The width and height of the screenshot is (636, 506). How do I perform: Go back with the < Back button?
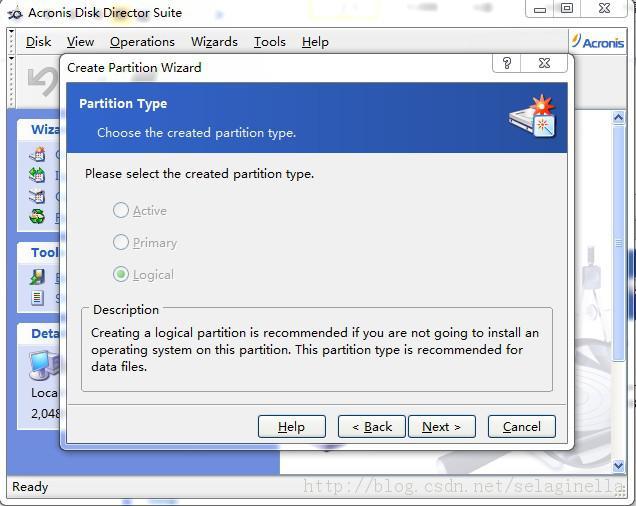coord(372,426)
